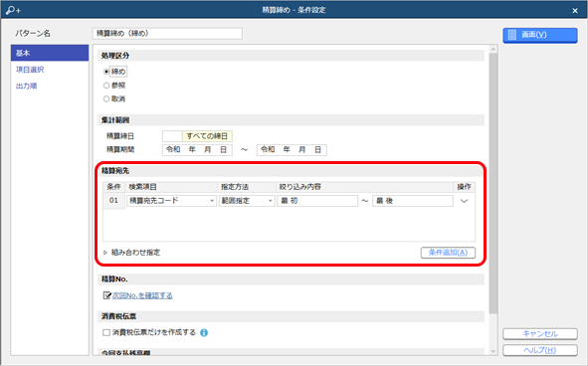Switch to the 項目選択 tab
This screenshot has width=588, height=366.
coord(30,70)
